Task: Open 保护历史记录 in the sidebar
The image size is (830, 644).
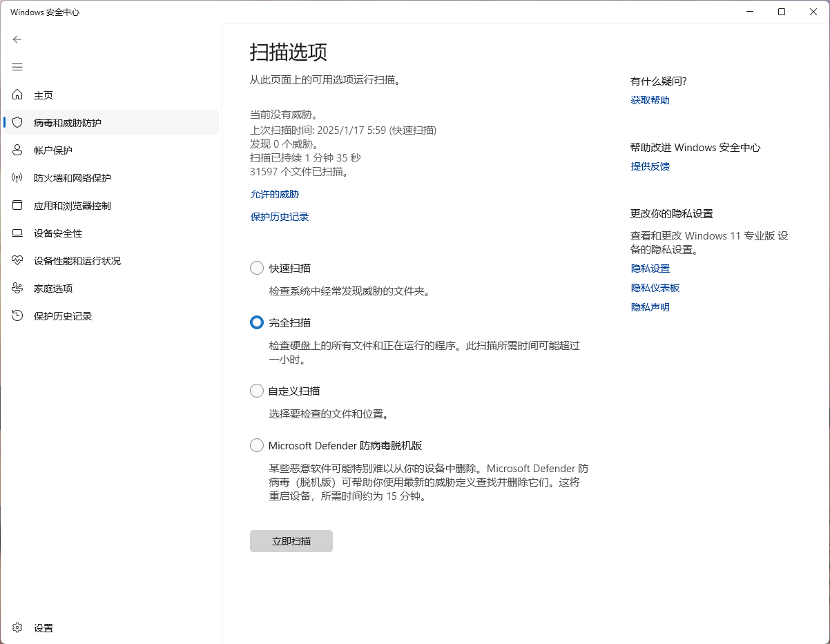Action: [62, 316]
